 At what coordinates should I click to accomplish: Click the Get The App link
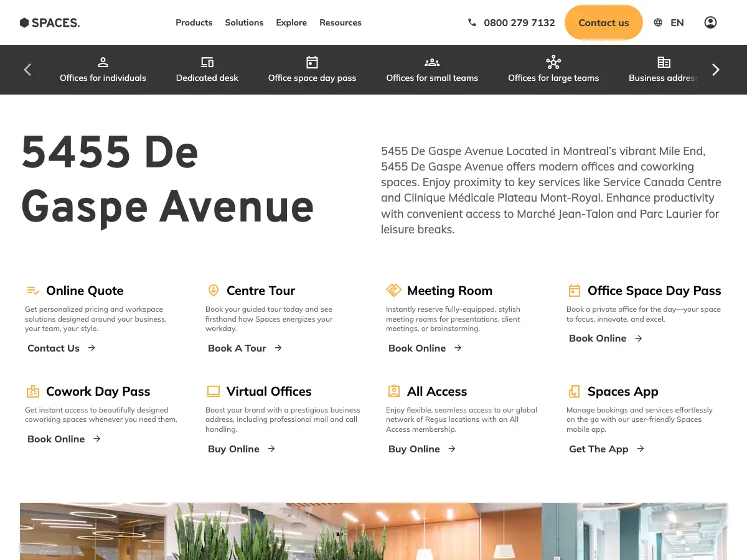(x=606, y=449)
